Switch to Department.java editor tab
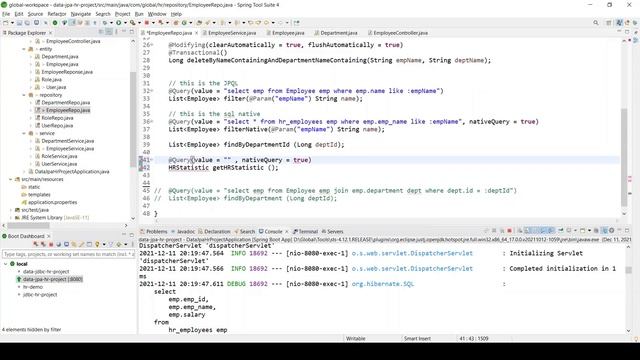The height and width of the screenshot is (360, 640). (338, 33)
